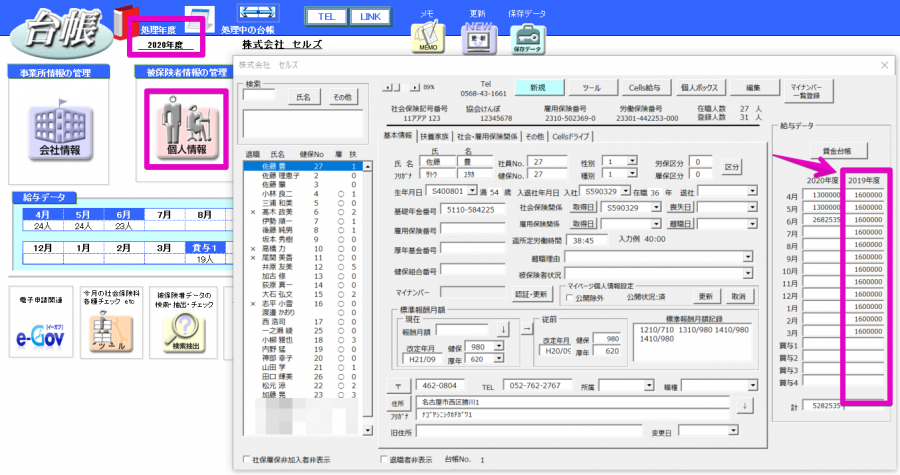Click the LINK button in header
This screenshot has width=900, height=475.
click(370, 17)
